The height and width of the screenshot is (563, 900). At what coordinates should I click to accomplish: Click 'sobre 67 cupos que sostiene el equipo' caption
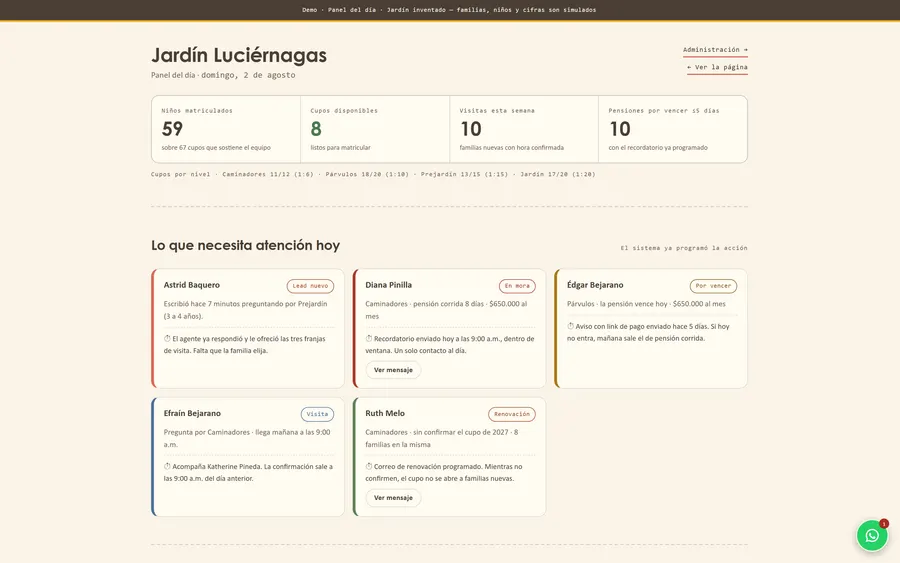pos(216,147)
